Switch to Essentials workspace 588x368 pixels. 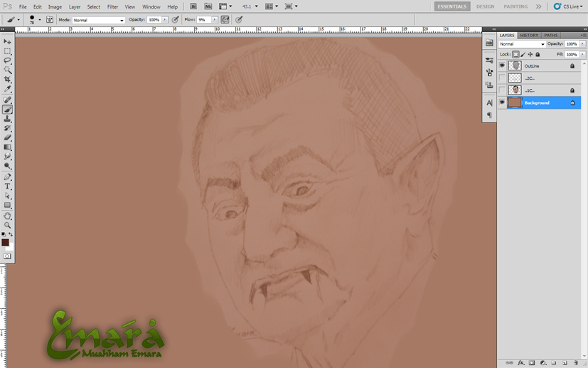452,6
